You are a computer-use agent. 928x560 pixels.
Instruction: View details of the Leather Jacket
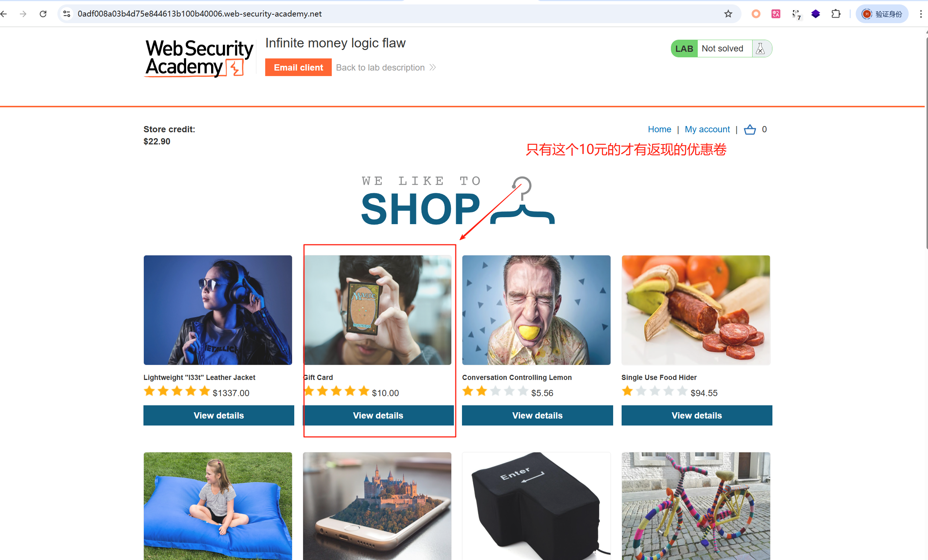218,415
